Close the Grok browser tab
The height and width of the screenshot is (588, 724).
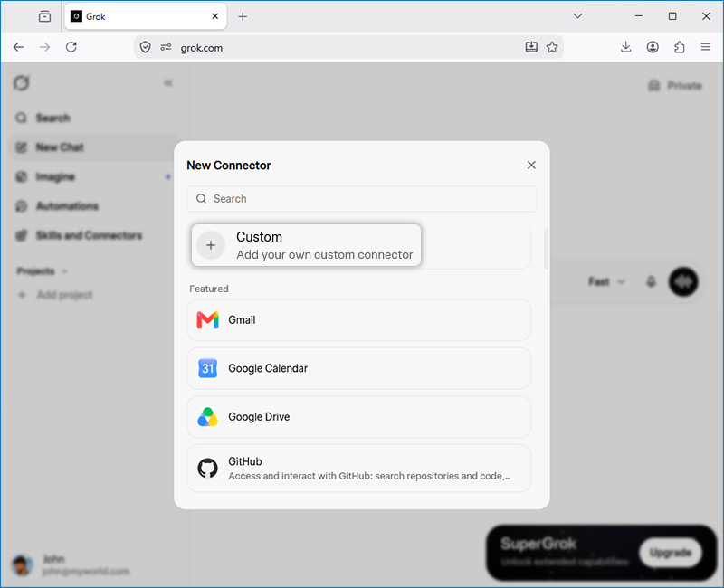point(214,16)
